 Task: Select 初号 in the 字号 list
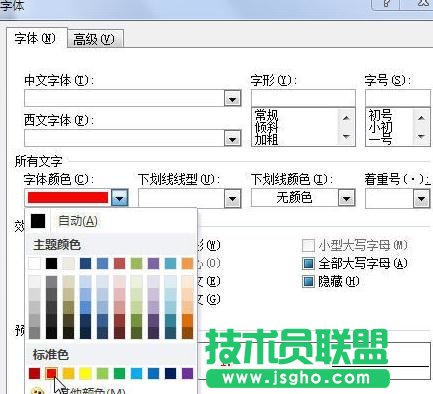(x=380, y=115)
